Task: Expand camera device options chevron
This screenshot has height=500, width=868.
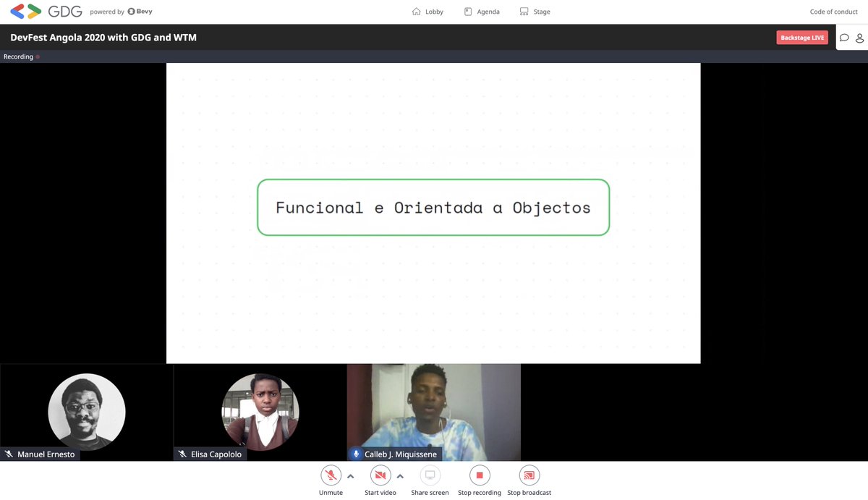Action: tap(400, 477)
